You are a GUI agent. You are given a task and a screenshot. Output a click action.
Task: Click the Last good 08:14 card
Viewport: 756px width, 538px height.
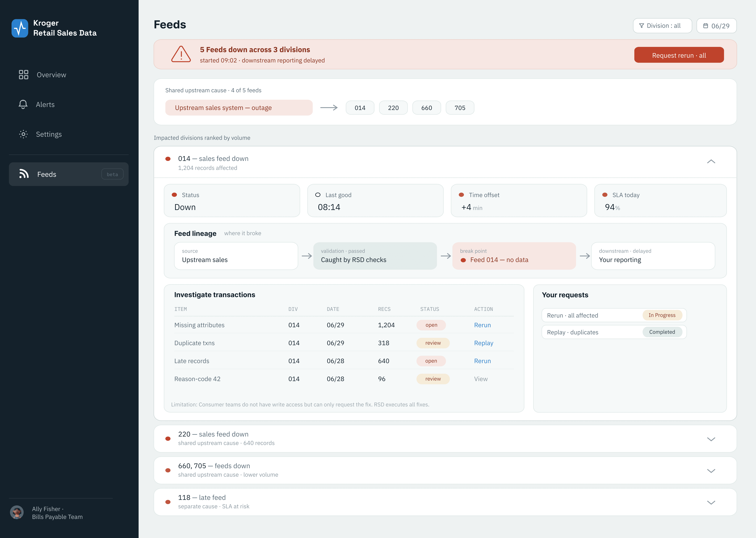375,201
